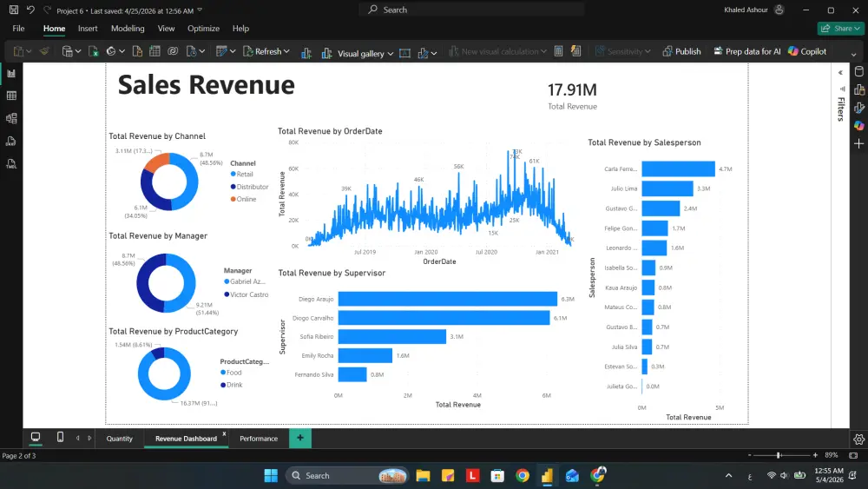Click Prep data for AI button

pyautogui.click(x=746, y=51)
